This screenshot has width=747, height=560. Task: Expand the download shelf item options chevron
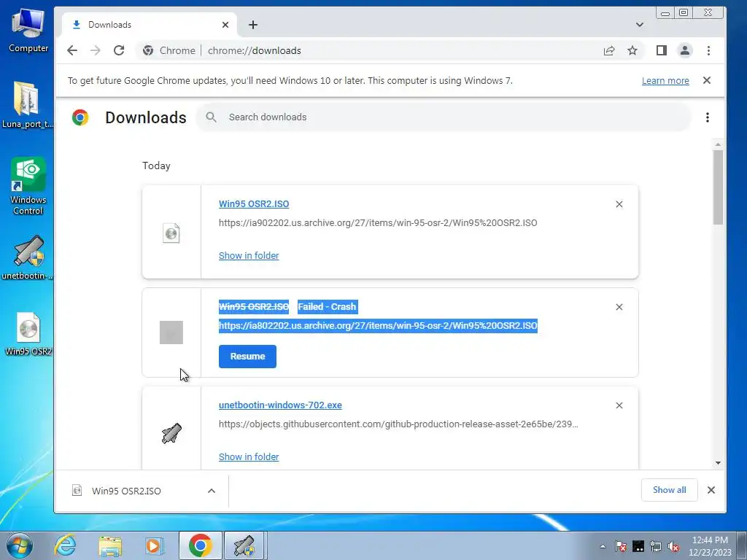[212, 491]
